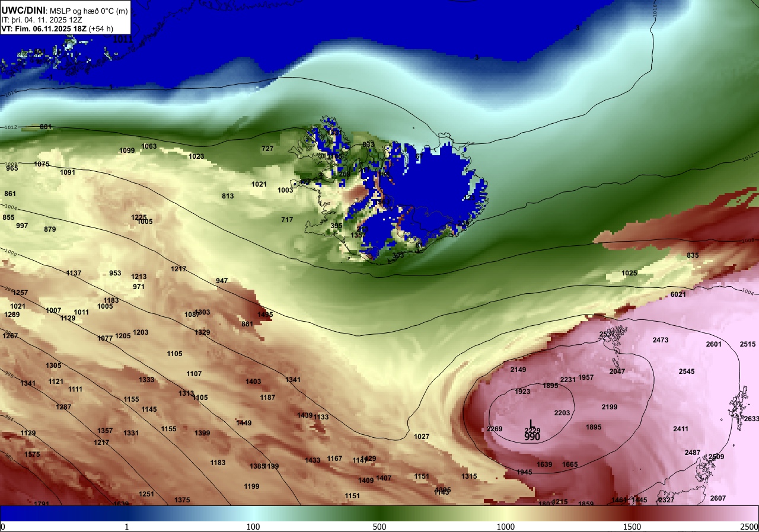759x532 pixels.
Task: Click the VT valid time line 06.11.2025 18Z
Action: [x=58, y=28]
